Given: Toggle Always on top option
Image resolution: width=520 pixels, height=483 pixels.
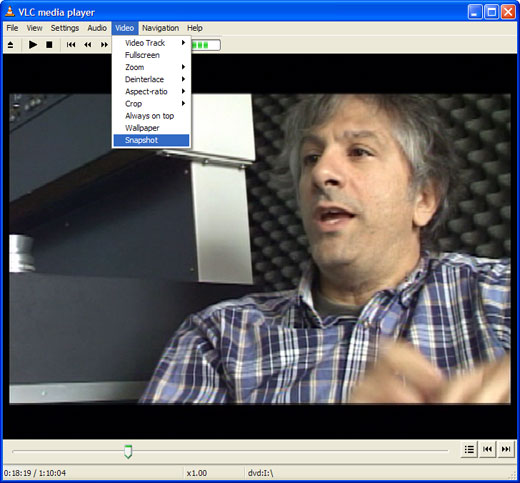Looking at the screenshot, I should pos(151,116).
